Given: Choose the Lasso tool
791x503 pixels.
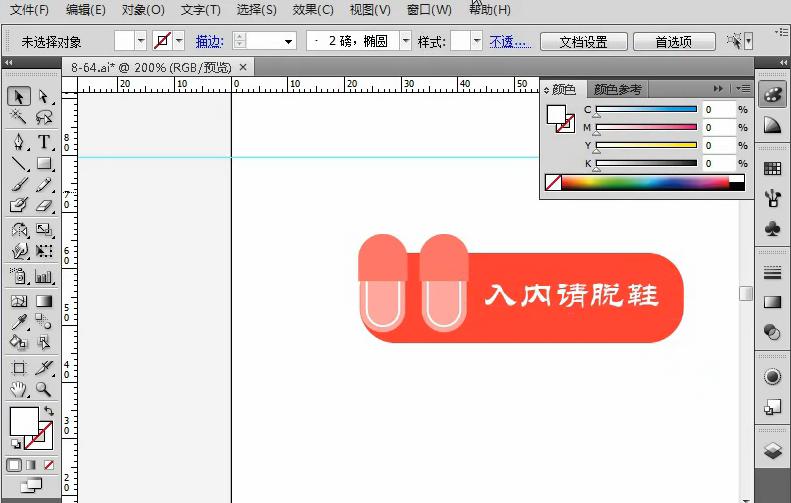Looking at the screenshot, I should pyautogui.click(x=44, y=118).
